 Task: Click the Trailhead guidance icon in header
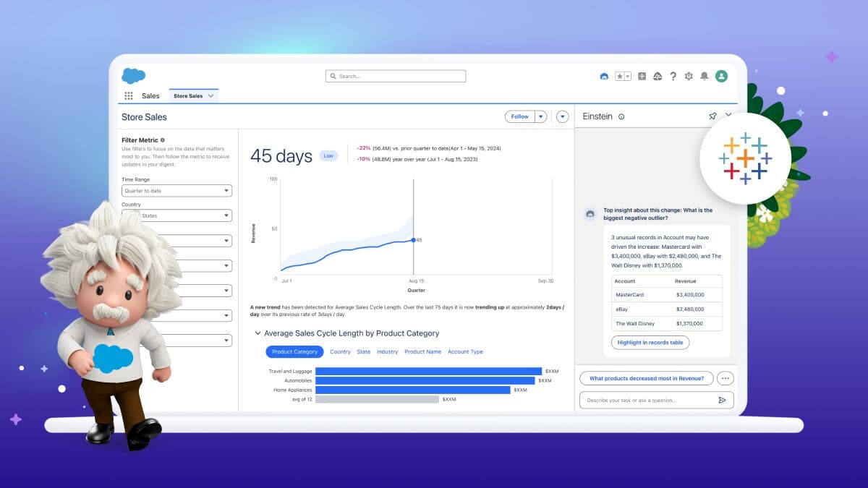click(x=658, y=76)
